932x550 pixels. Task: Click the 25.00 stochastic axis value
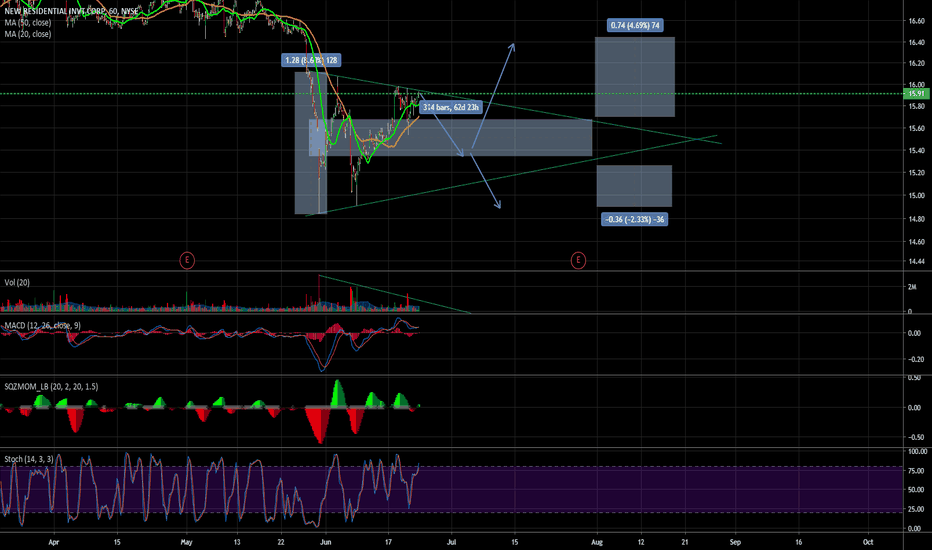916,509
